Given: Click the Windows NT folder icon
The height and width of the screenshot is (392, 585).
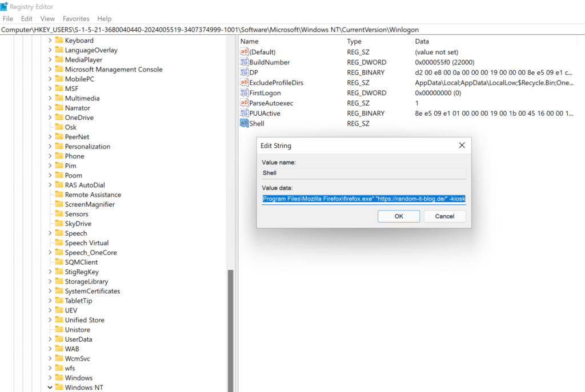Looking at the screenshot, I should point(59,387).
